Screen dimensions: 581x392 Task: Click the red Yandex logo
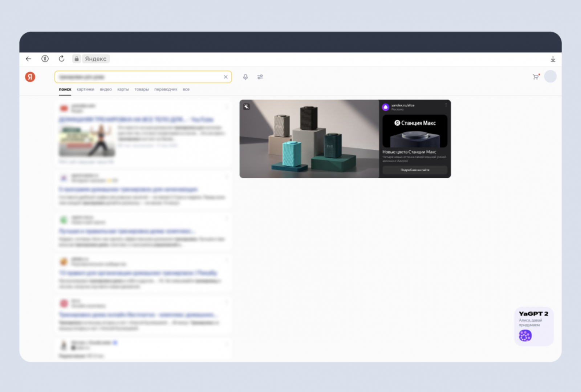[30, 77]
